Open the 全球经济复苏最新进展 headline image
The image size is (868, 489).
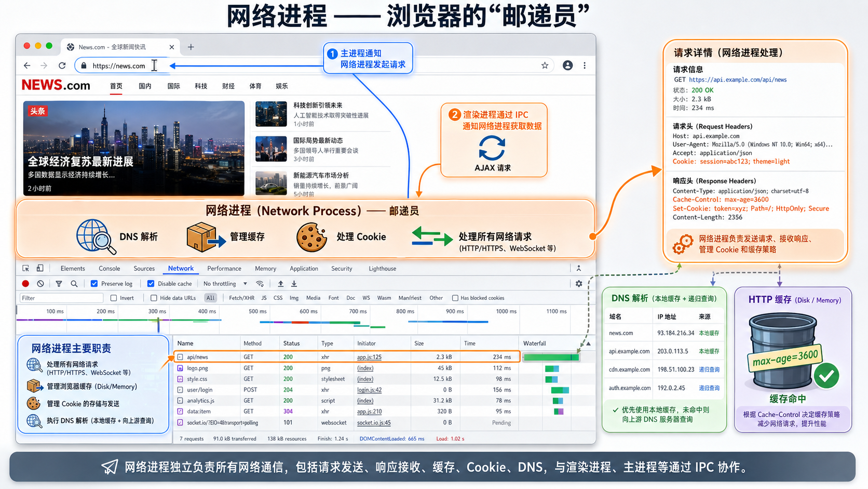coord(134,148)
